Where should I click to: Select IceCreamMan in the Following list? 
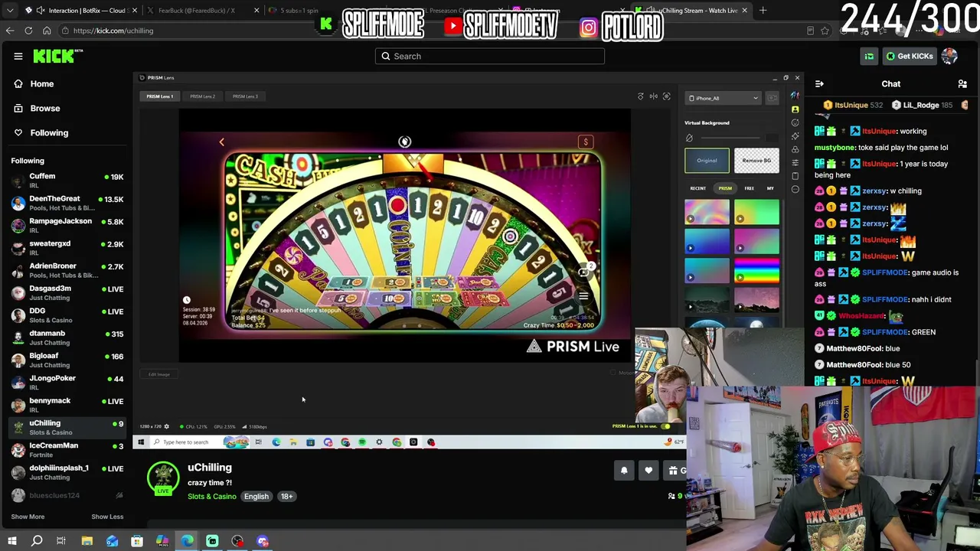pyautogui.click(x=67, y=449)
